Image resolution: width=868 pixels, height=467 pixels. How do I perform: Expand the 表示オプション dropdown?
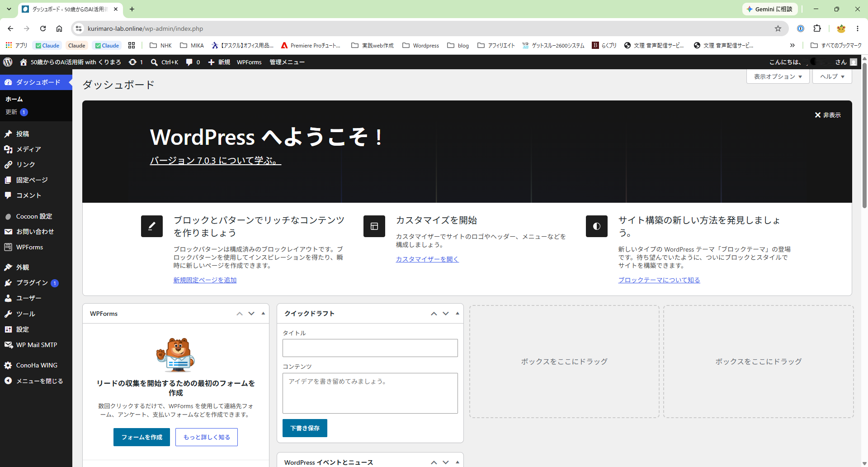point(778,76)
